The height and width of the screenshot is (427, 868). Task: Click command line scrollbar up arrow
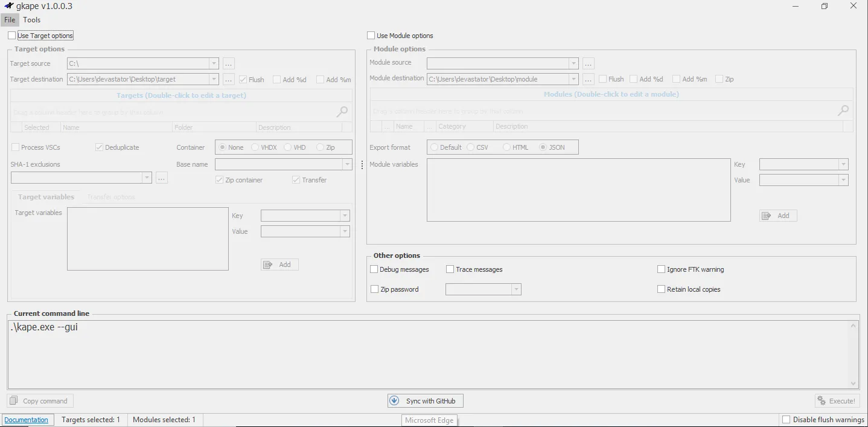(x=854, y=326)
